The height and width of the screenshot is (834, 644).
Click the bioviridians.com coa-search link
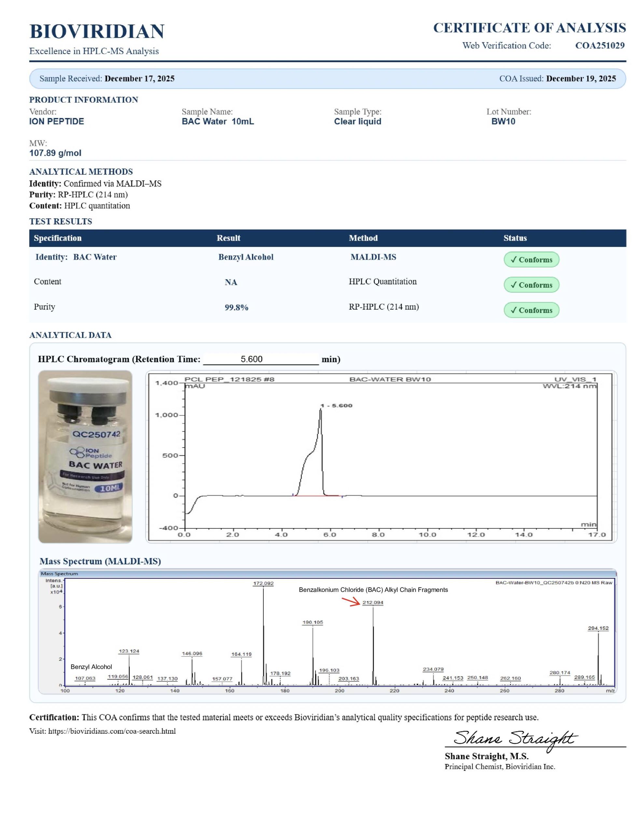pos(111,731)
